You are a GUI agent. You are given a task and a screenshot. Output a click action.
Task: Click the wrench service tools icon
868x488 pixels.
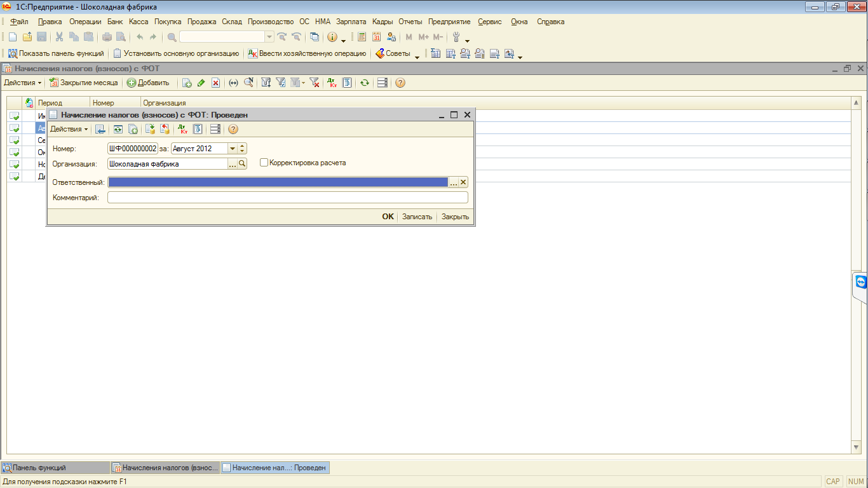(456, 37)
